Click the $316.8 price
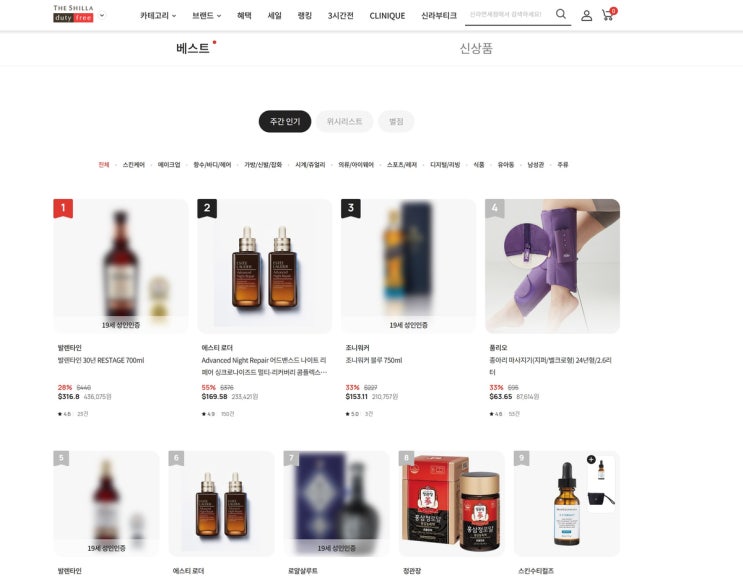743x580 pixels. click(x=69, y=397)
